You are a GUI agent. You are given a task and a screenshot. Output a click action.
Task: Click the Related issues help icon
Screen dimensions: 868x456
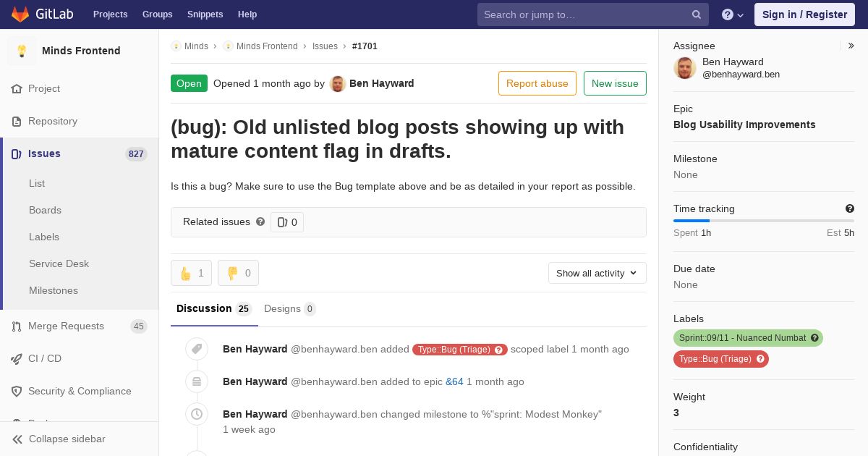260,221
